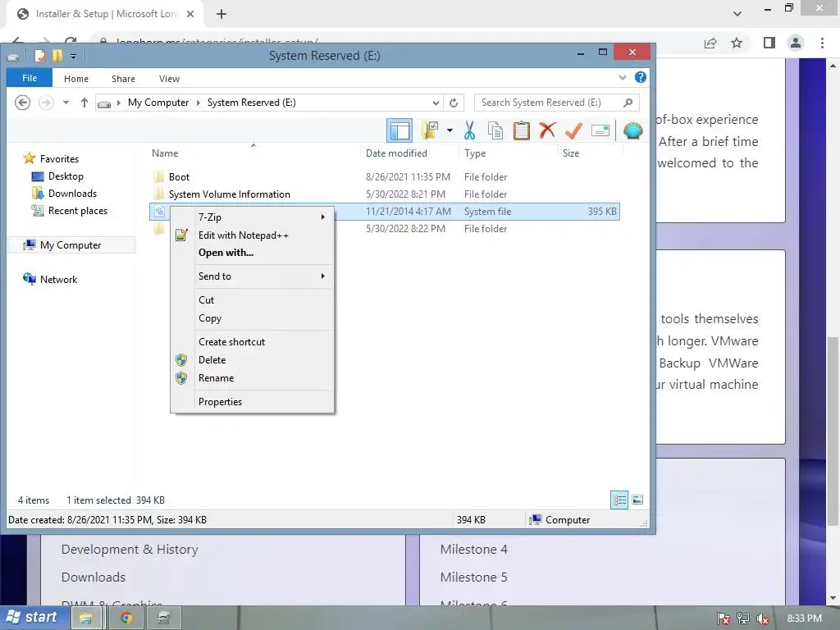Click the scissors Cut toolbar icon
Viewport: 840px width, 630px height.
point(469,130)
